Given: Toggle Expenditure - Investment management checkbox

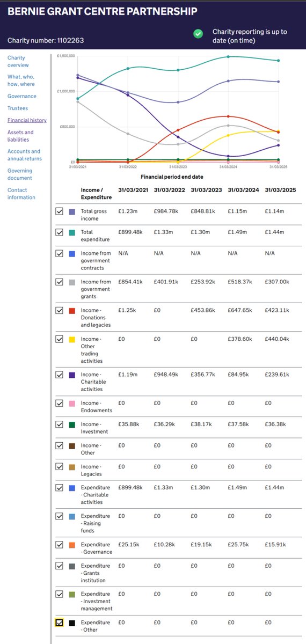Looking at the screenshot, I should (60, 594).
